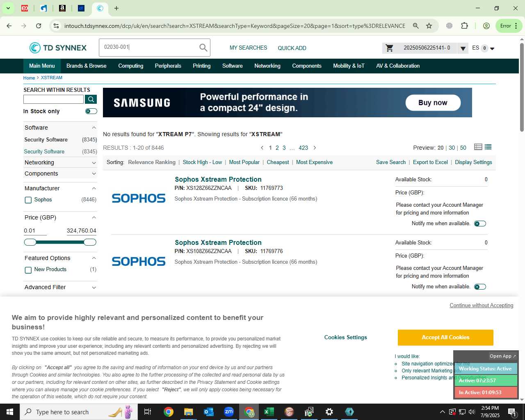Open the cart dropdown arrow
The height and width of the screenshot is (420, 525).
point(463,48)
